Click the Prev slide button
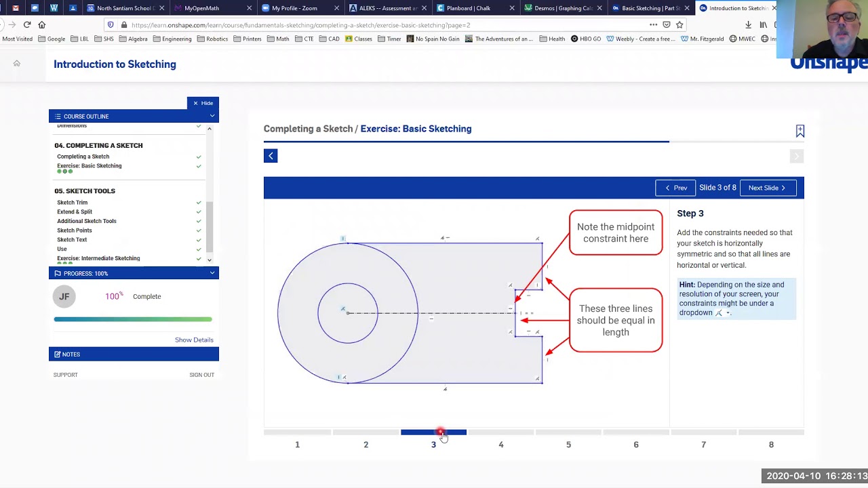The height and width of the screenshot is (488, 868). pyautogui.click(x=675, y=188)
